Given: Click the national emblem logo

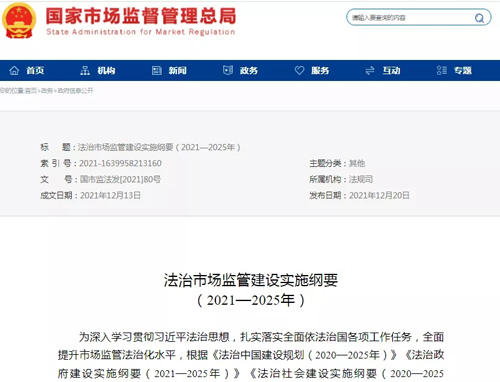Looking at the screenshot, I should (19, 21).
